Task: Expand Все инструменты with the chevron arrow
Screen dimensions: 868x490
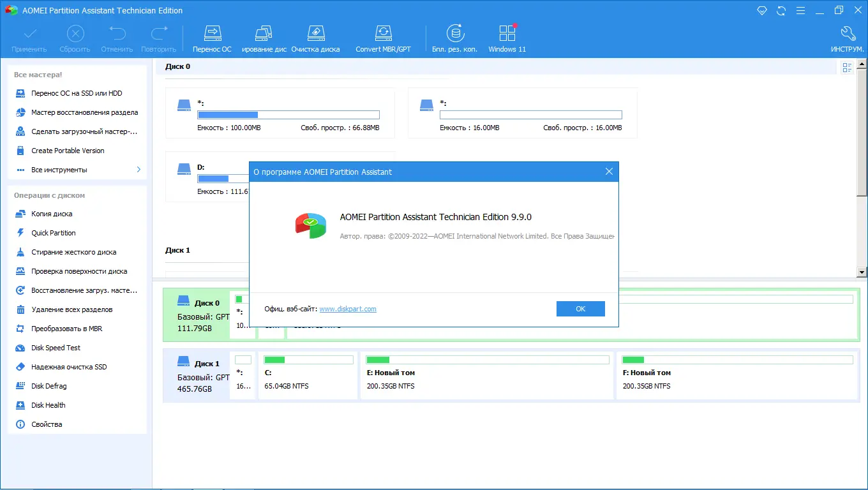Action: pos(138,170)
